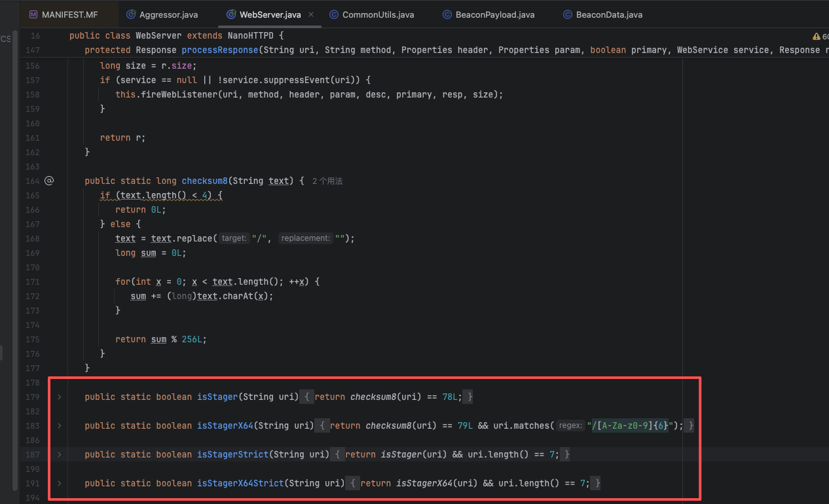Viewport: 829px width, 504px height.
Task: Click the BeaconPayload.java class icon
Action: [447, 14]
